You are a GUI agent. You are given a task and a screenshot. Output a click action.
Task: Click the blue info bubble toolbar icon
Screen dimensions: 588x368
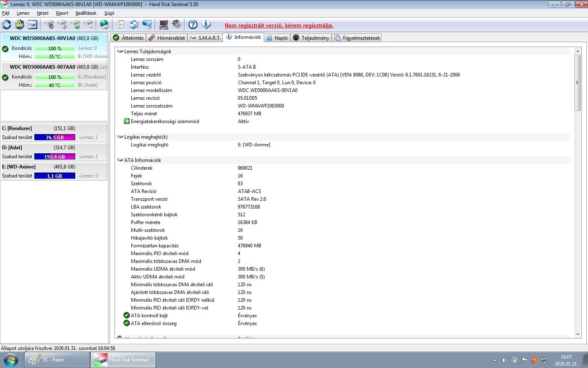[x=206, y=25]
